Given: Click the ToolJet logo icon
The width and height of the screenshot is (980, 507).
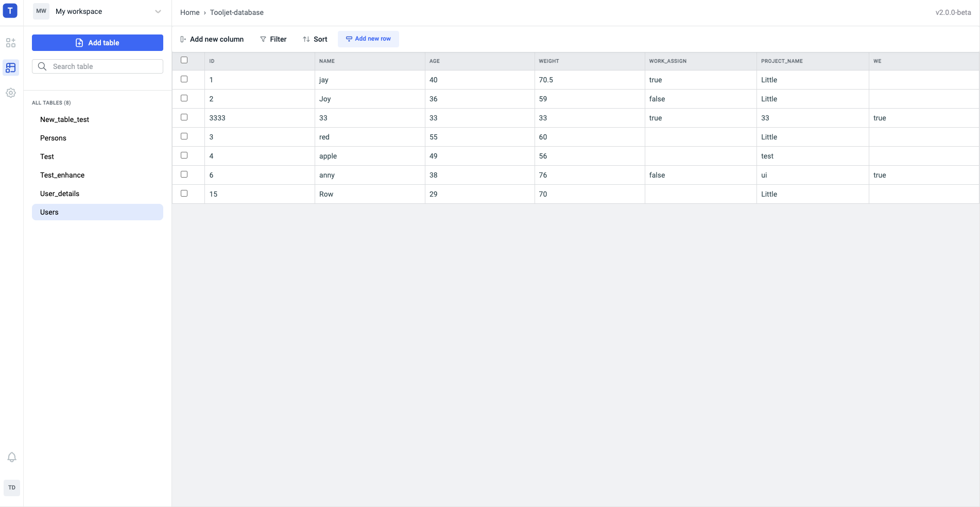Looking at the screenshot, I should click(10, 11).
